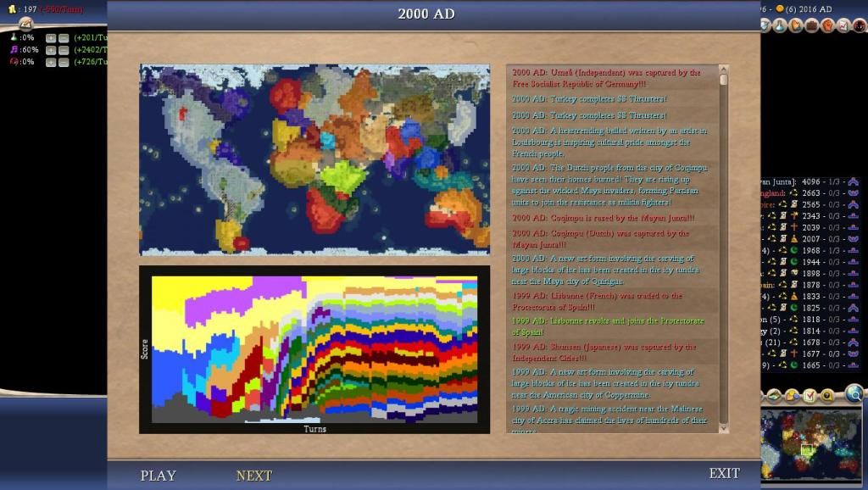Click the 1678 score entry

(811, 342)
